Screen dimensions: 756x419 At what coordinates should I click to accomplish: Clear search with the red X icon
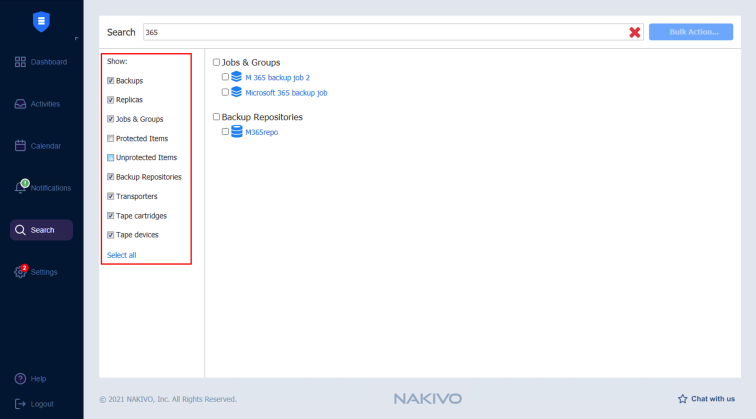click(635, 32)
